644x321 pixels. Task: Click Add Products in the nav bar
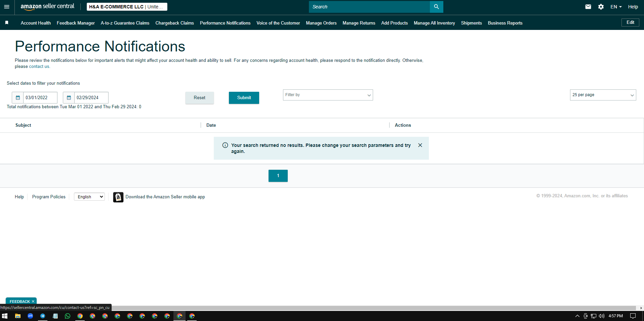(394, 23)
